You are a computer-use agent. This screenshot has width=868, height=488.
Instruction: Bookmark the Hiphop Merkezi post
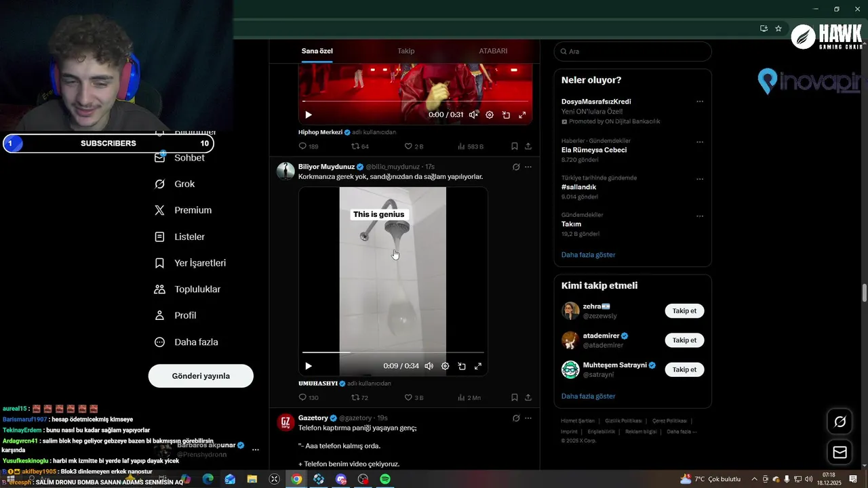click(515, 146)
